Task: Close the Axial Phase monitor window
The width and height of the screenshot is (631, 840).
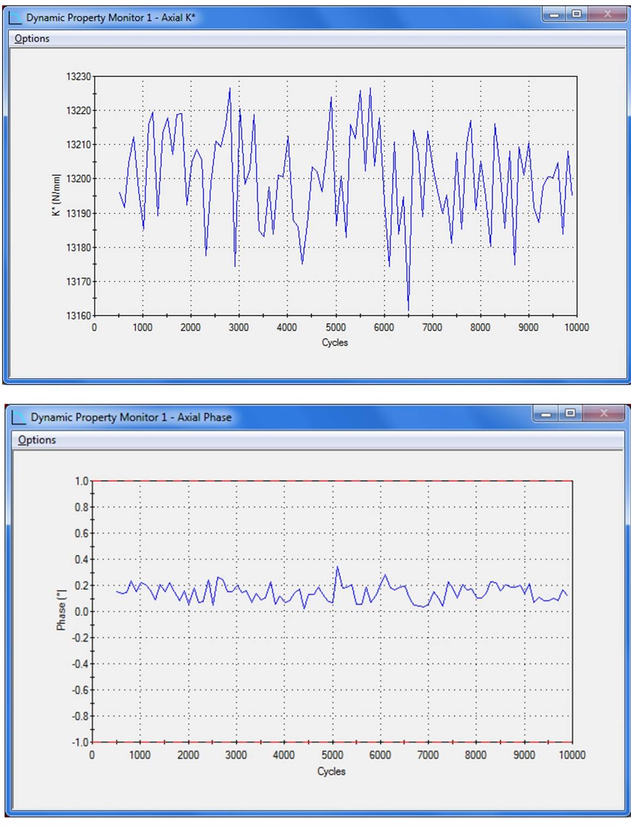Action: 603,414
